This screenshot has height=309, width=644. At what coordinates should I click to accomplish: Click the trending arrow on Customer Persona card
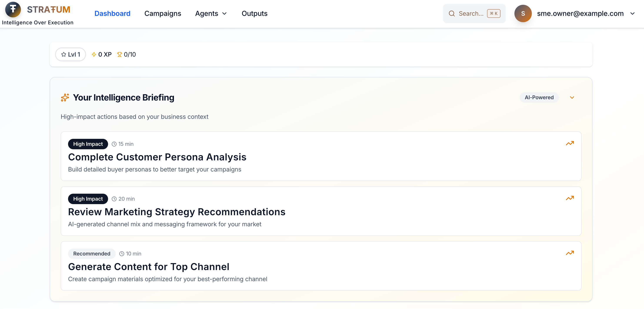click(x=570, y=143)
